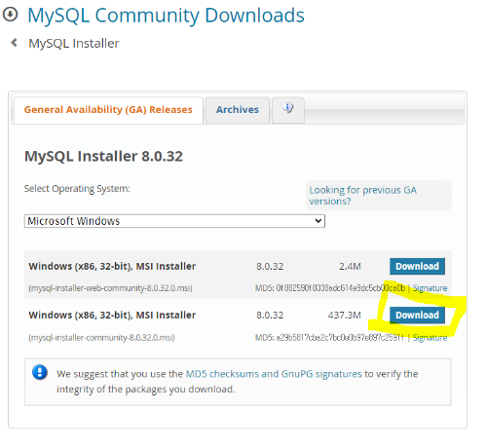Select filename mysql-installer-community-8.0.32.0.msi
The image size is (487, 448).
[101, 338]
